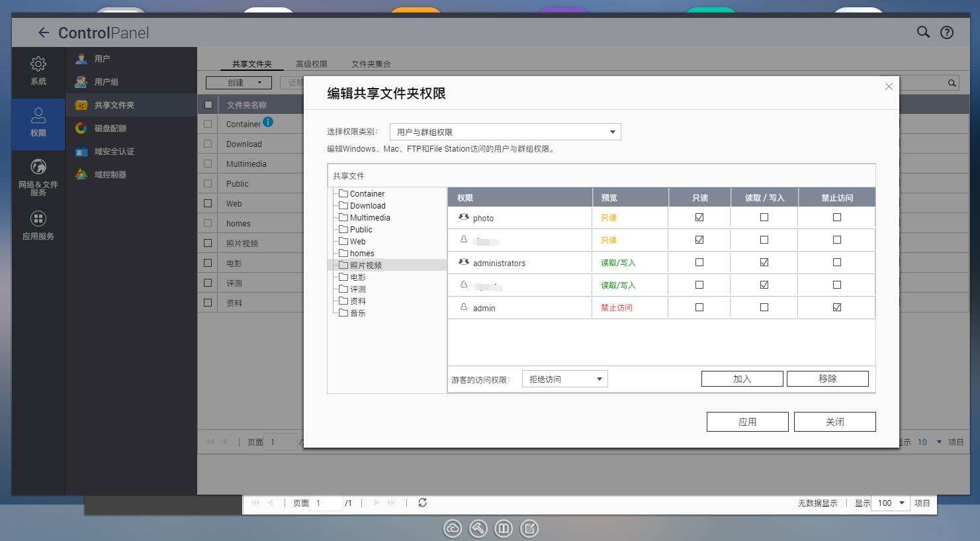Check the 禁止访问 checkbox for administrators
Screen dimensions: 980x541
coord(836,262)
